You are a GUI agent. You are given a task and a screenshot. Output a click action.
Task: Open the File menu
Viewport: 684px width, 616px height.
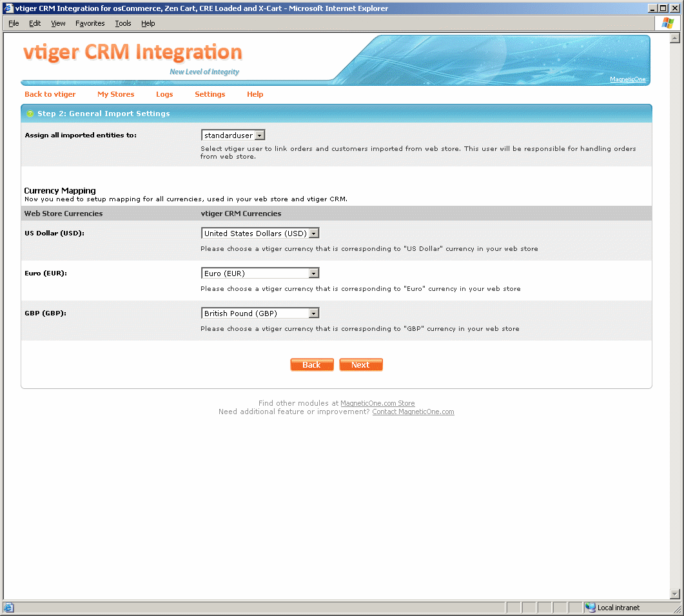click(x=14, y=23)
